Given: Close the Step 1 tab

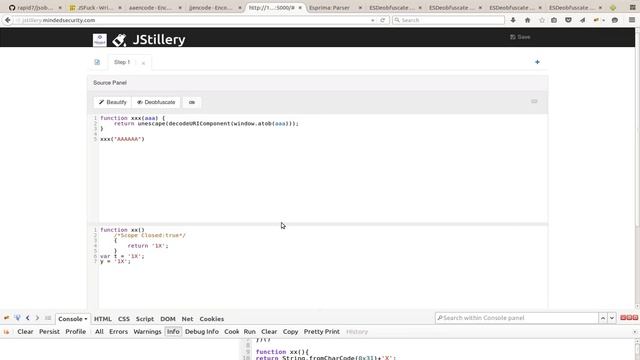Looking at the screenshot, I should coord(143,63).
